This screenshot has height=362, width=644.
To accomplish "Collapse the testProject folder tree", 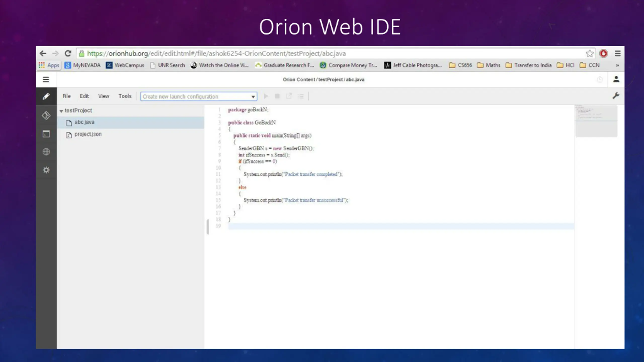I will tap(61, 111).
